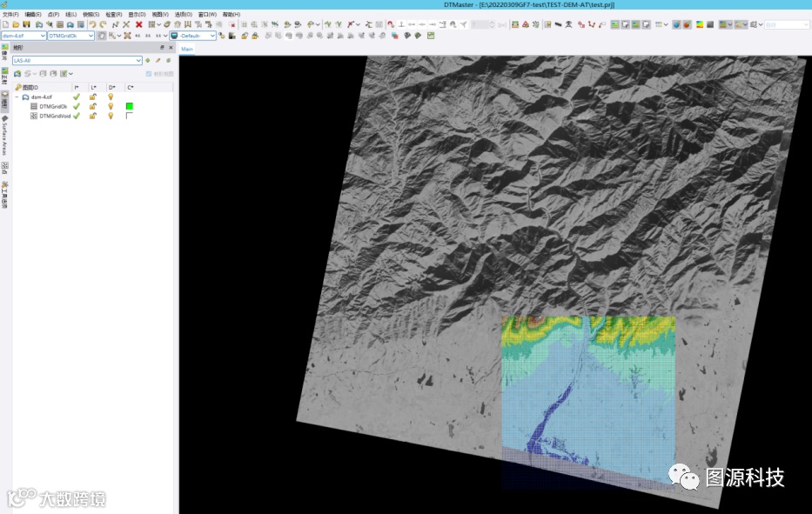The width and height of the screenshot is (812, 514).
Task: Select the DTMGridVoid layer in the tree
Action: click(55, 116)
